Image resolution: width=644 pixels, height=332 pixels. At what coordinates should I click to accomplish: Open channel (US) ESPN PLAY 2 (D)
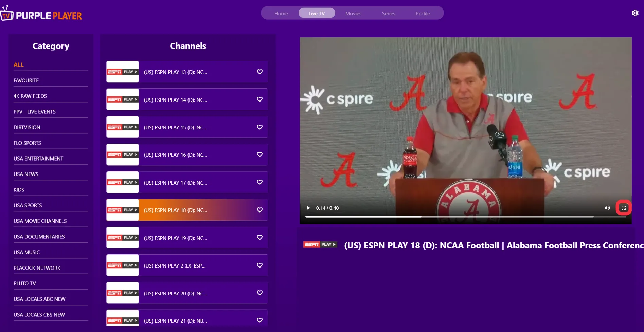tap(187, 265)
